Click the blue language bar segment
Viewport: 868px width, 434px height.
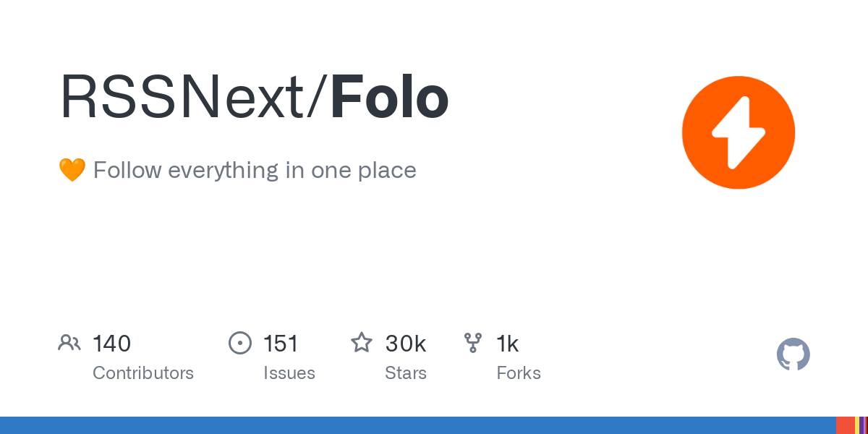tap(418, 425)
